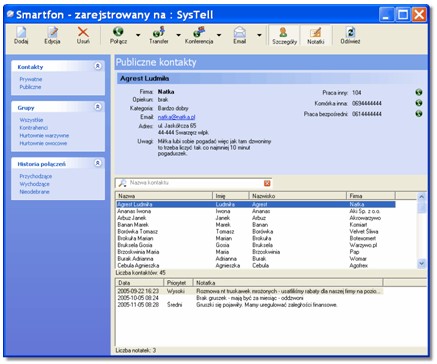Clear the contact search with red X
Screen dimensions: 437x364
tap(267, 183)
